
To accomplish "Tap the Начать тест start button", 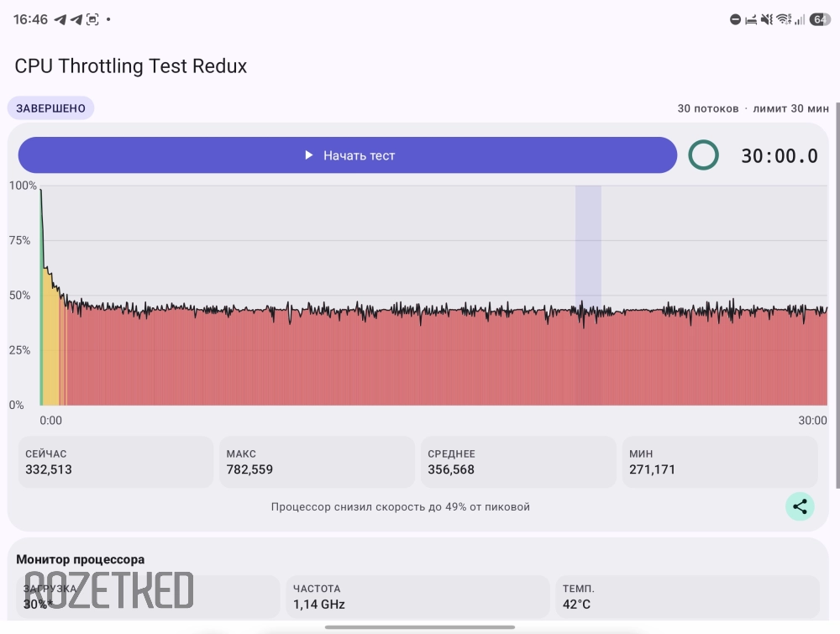I will (x=348, y=155).
